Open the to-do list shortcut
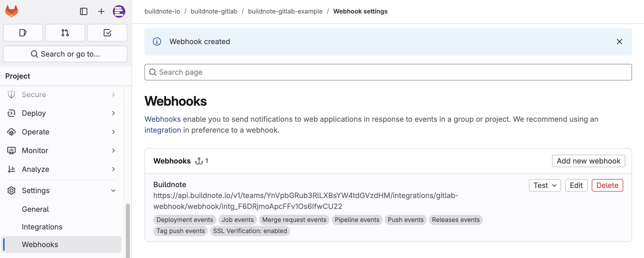This screenshot has width=644, height=258. tap(107, 33)
